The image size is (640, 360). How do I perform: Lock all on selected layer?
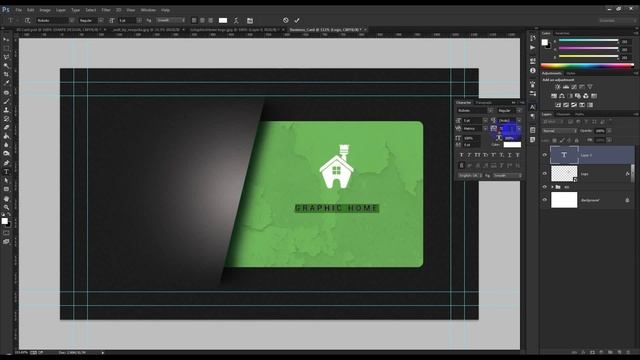point(577,140)
